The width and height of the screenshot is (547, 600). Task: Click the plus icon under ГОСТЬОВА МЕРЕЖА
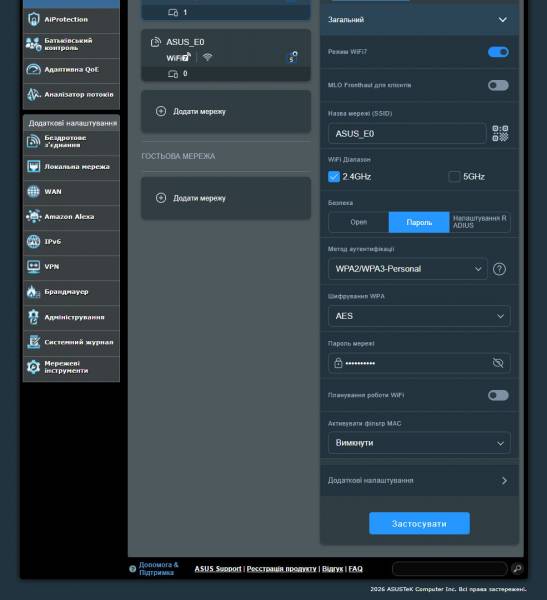pos(161,198)
